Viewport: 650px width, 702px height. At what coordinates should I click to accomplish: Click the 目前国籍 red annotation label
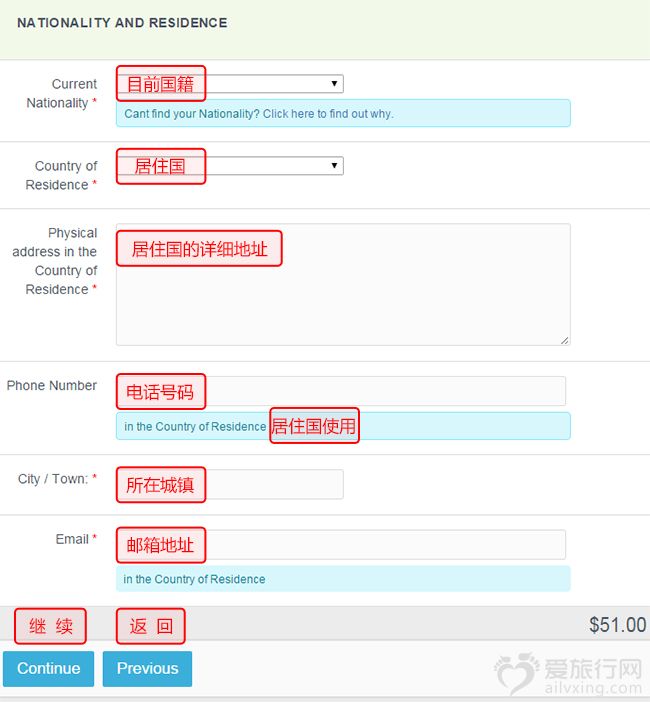(161, 84)
